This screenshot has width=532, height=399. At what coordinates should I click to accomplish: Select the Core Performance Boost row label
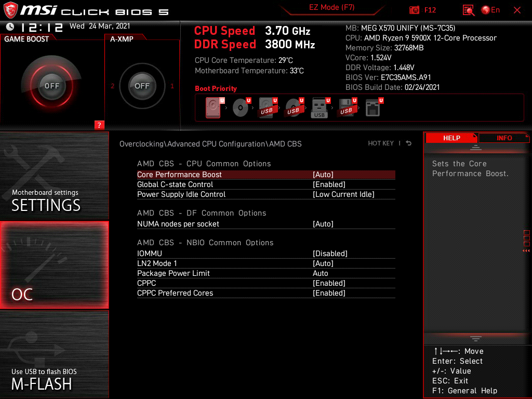[x=179, y=175]
